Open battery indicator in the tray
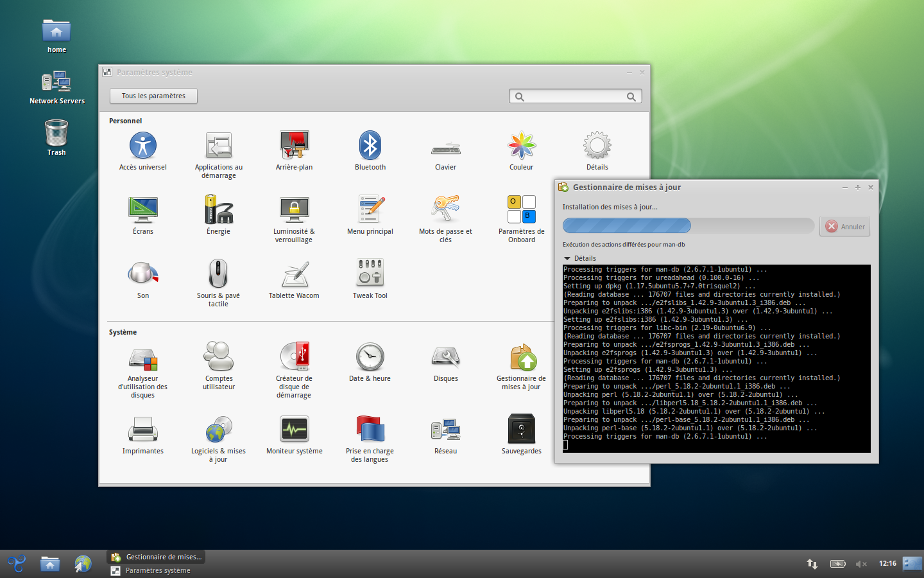This screenshot has height=578, width=924. click(x=837, y=564)
